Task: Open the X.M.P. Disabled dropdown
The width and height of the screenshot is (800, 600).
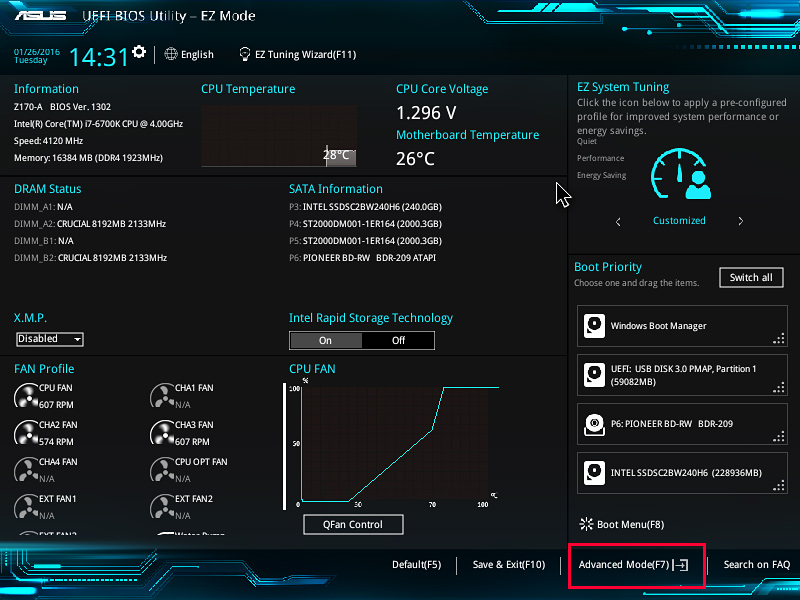Action: coord(49,339)
